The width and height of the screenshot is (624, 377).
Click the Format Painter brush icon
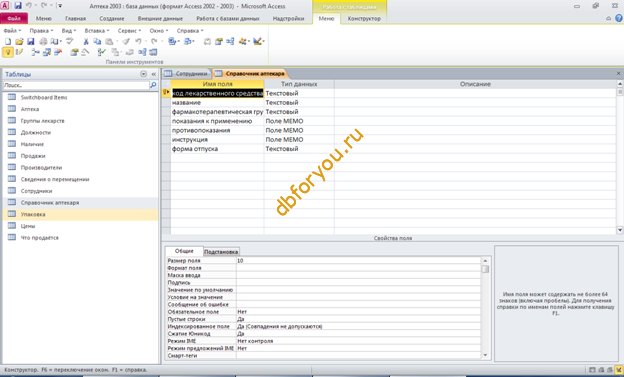click(x=126, y=41)
